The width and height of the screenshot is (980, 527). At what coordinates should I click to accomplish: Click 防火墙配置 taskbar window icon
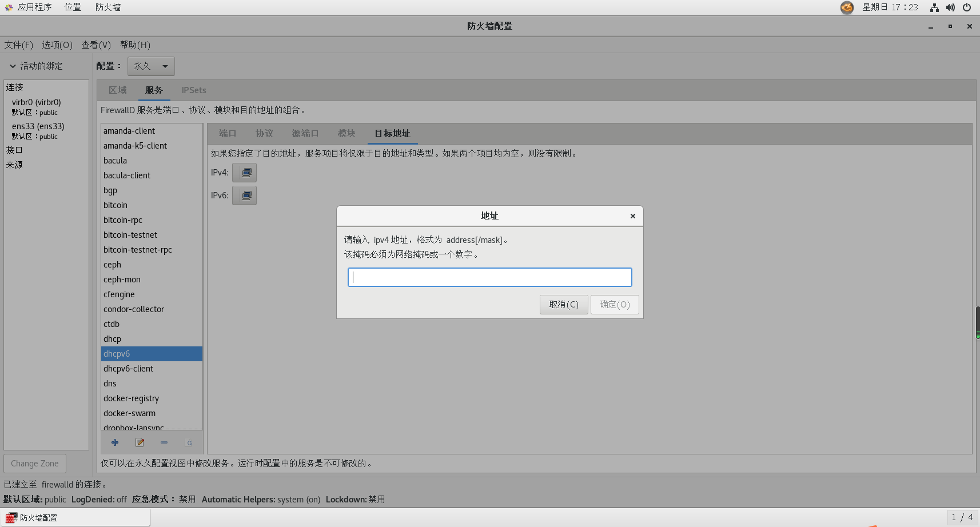(11, 518)
